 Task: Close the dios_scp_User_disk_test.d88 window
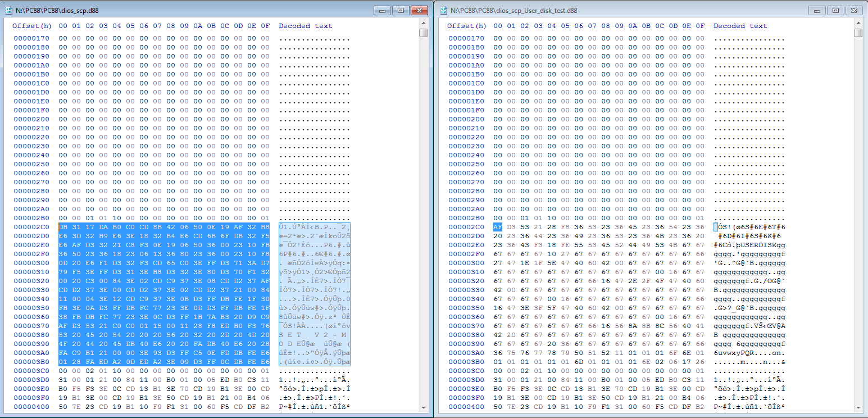pos(854,11)
